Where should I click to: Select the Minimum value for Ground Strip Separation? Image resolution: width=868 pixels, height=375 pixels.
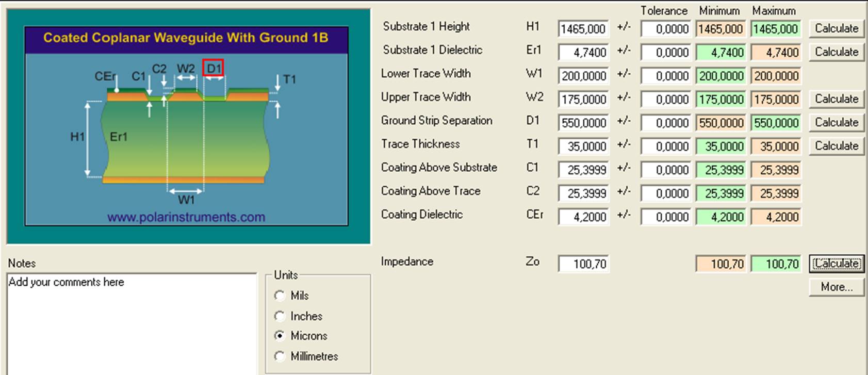720,123
